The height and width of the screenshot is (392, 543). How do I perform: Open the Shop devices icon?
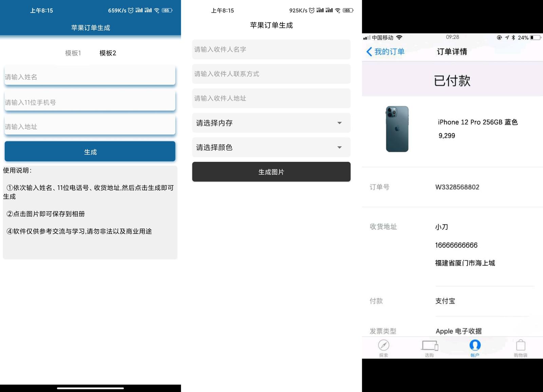click(430, 346)
